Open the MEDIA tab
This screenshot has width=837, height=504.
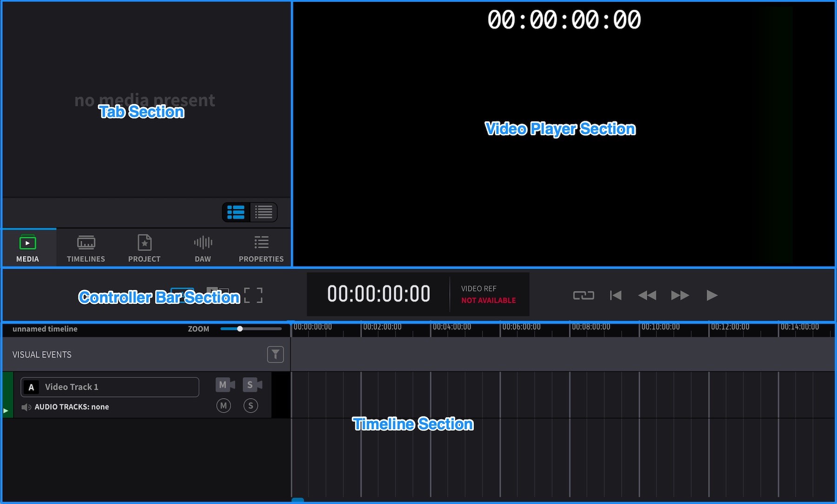point(28,248)
